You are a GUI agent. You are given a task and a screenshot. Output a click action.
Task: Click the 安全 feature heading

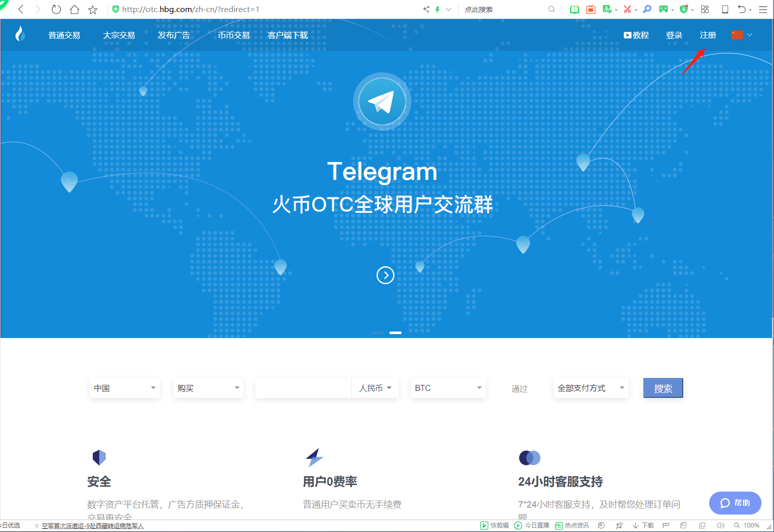point(99,482)
